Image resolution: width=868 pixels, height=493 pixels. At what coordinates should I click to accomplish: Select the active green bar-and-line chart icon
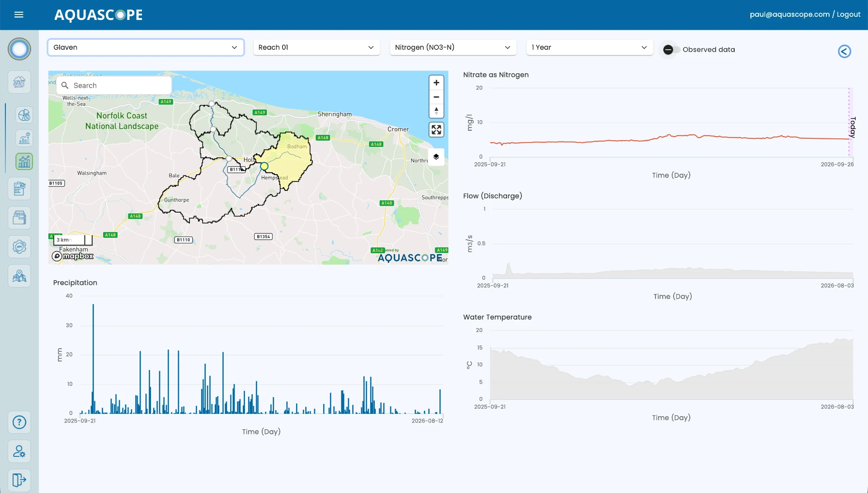[24, 161]
